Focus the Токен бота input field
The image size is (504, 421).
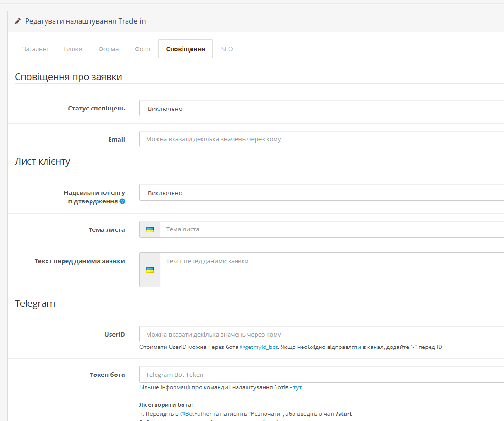click(x=321, y=375)
